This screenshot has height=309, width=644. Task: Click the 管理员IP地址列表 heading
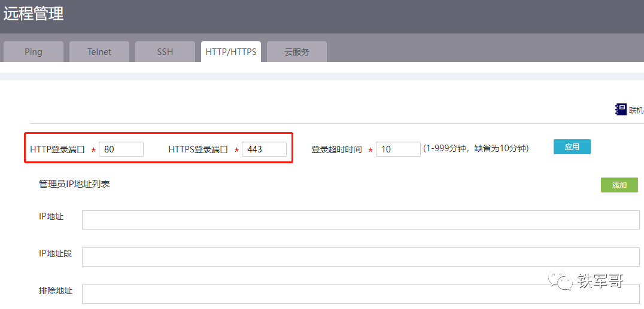[x=74, y=184]
